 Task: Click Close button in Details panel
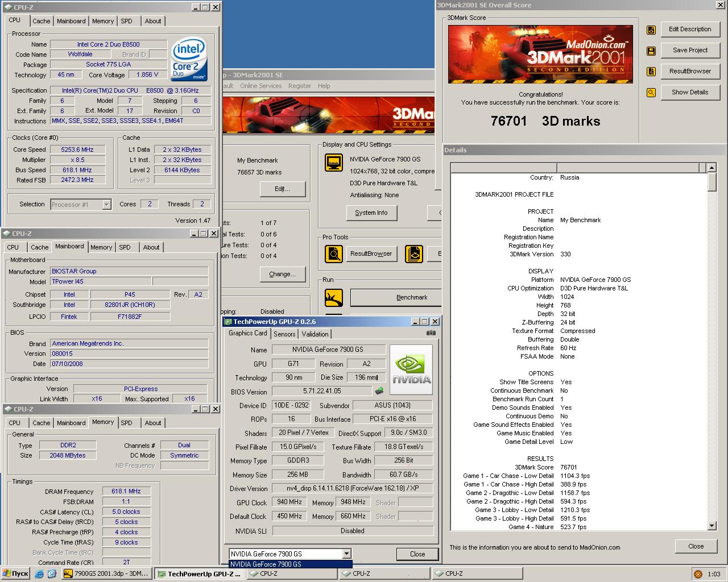pos(696,546)
